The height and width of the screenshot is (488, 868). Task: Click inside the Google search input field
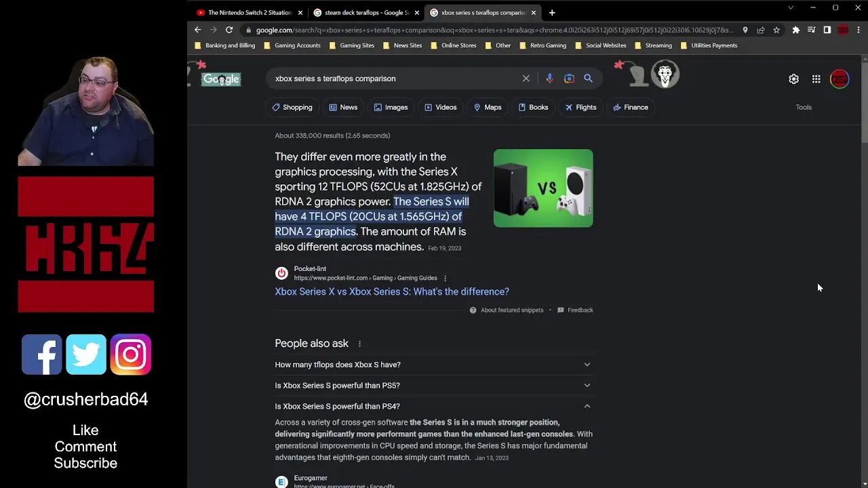tap(393, 79)
